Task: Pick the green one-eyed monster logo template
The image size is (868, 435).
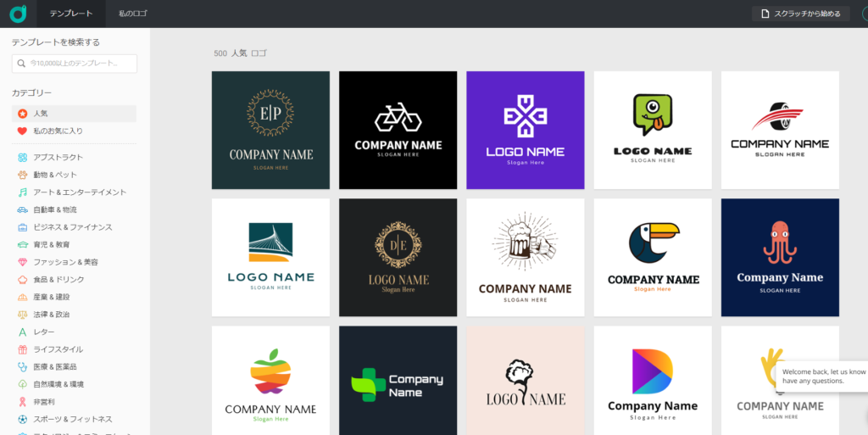Action: (x=652, y=130)
